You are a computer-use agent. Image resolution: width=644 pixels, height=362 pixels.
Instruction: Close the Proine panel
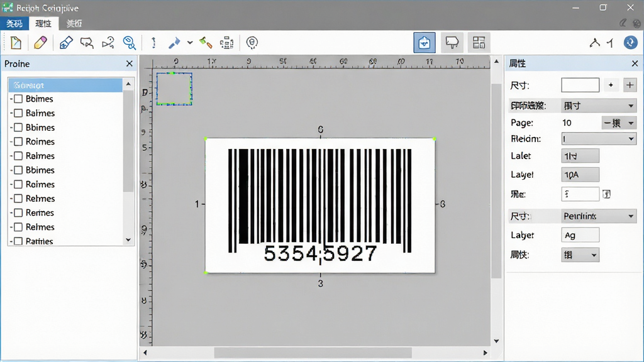click(x=130, y=63)
